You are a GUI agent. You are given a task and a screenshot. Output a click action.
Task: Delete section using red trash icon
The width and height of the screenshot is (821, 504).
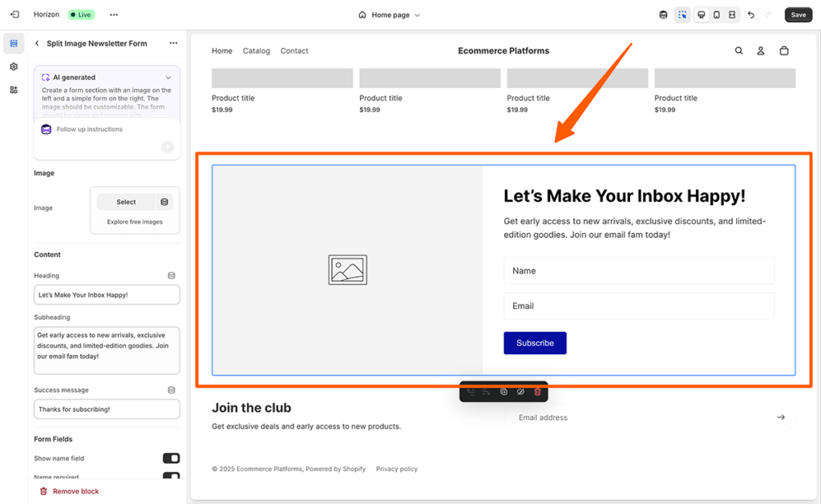tap(537, 392)
